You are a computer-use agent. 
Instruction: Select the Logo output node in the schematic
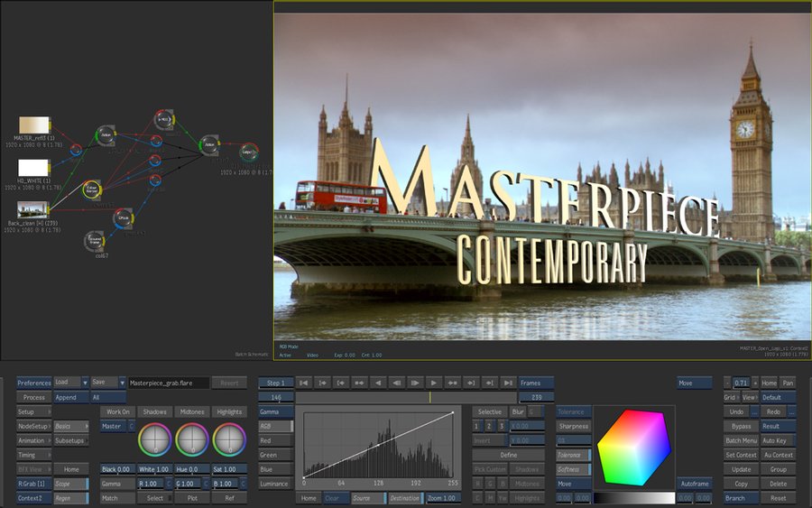click(x=249, y=152)
